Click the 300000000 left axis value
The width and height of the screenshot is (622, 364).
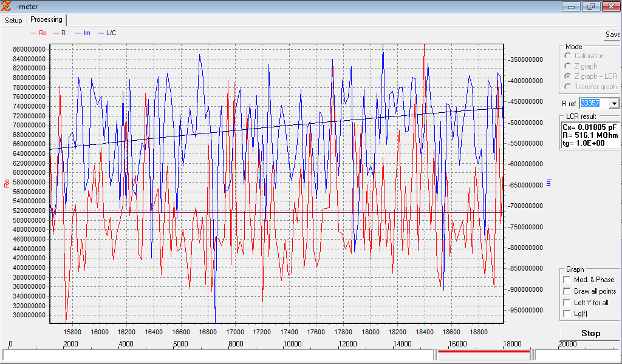28,315
